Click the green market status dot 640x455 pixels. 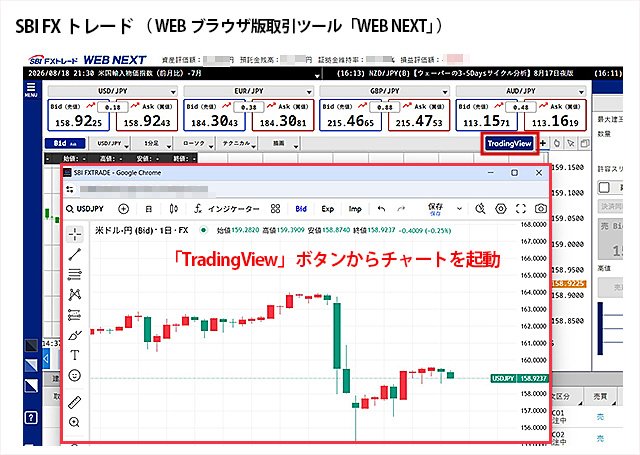coord(203,230)
